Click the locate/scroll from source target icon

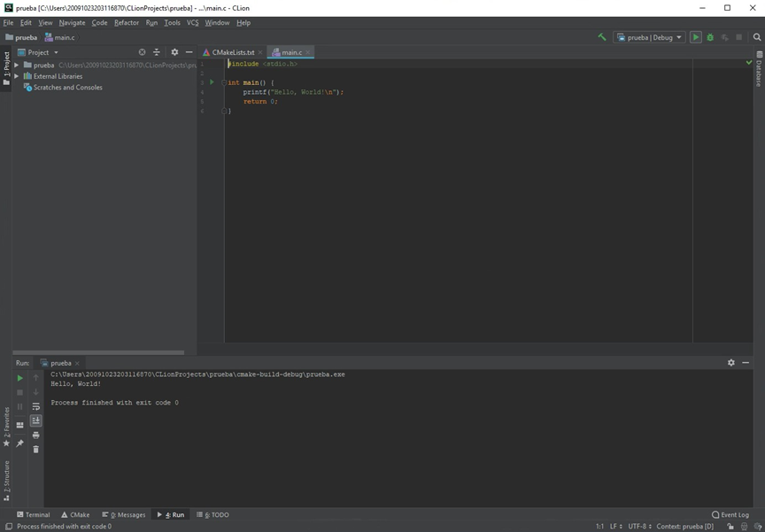[142, 52]
